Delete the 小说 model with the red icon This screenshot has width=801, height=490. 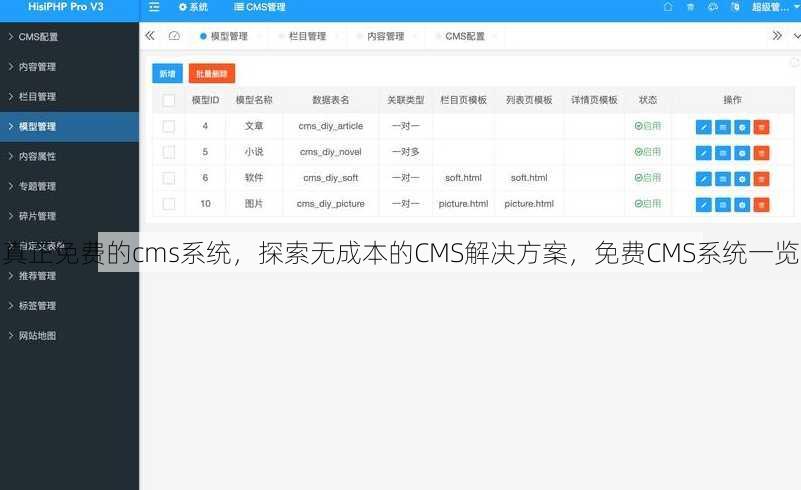pyautogui.click(x=761, y=153)
